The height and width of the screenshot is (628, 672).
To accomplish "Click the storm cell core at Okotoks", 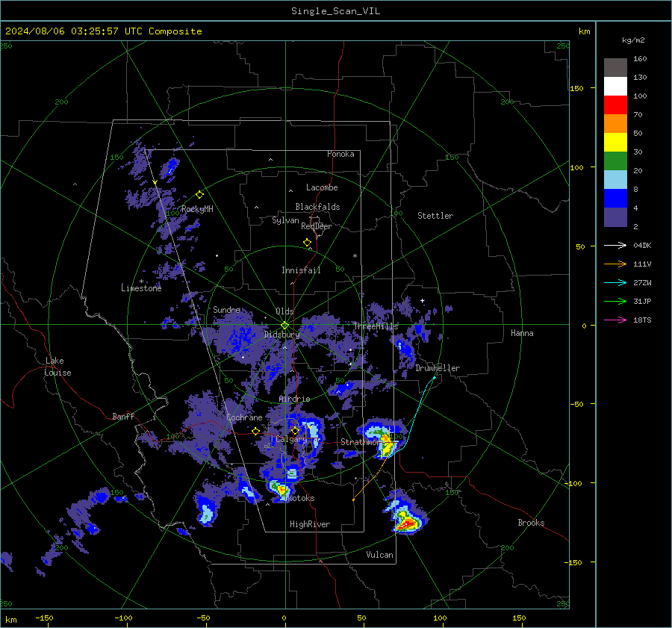I will click(281, 488).
